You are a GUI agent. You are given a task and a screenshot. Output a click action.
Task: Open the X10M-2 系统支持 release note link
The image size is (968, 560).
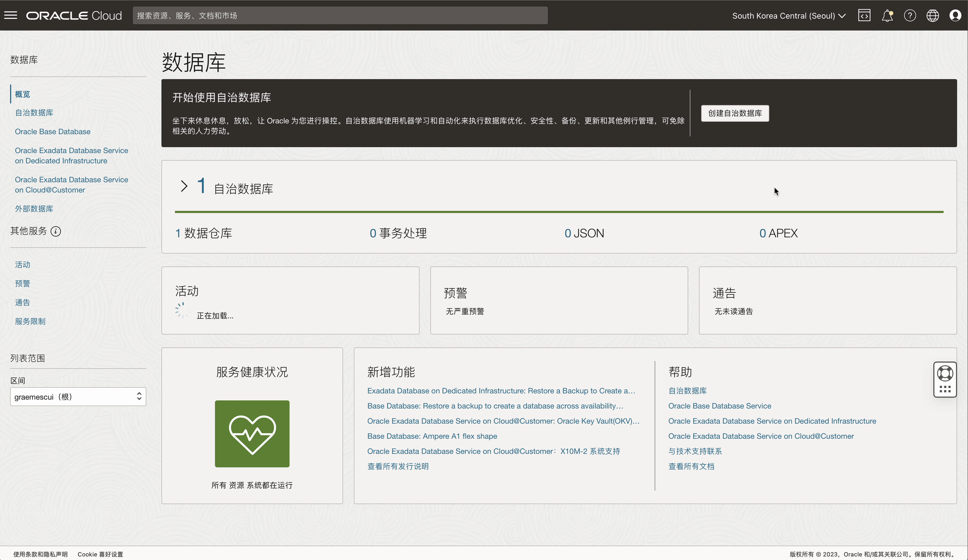494,451
